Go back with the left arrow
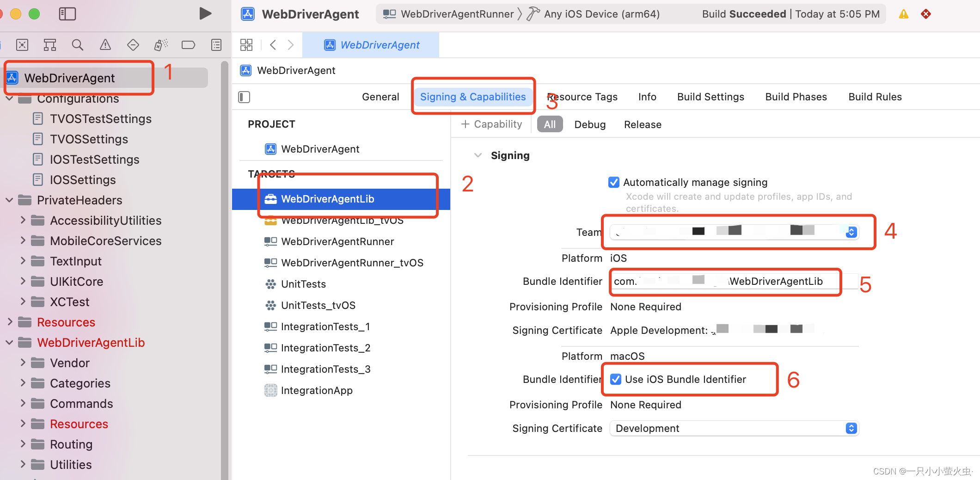 point(273,45)
